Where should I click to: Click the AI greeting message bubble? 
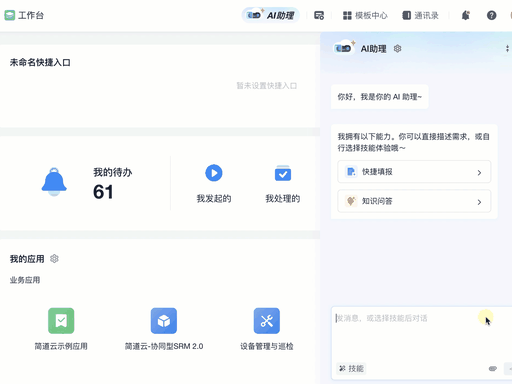(380, 97)
